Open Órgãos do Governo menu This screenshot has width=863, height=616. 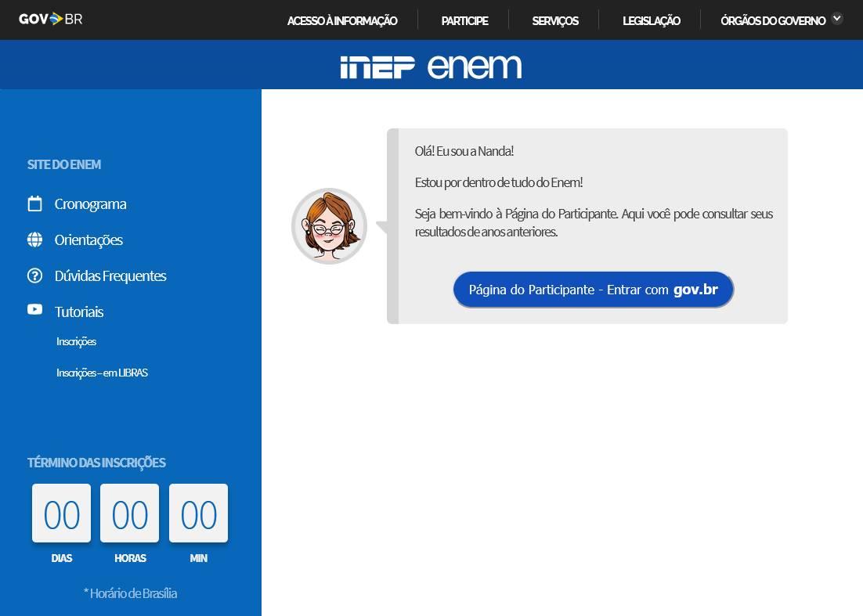click(773, 21)
